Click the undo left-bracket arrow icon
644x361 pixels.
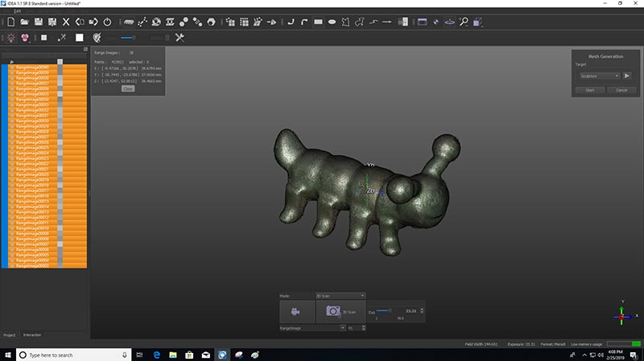click(80, 22)
